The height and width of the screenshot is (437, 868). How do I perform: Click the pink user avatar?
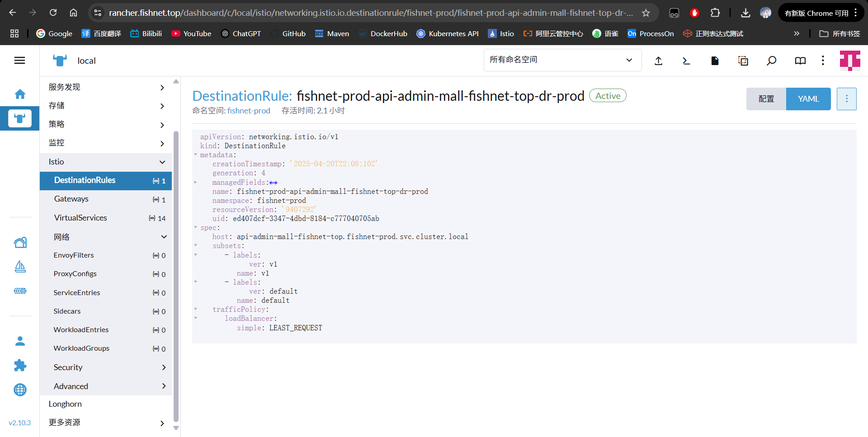tap(850, 61)
